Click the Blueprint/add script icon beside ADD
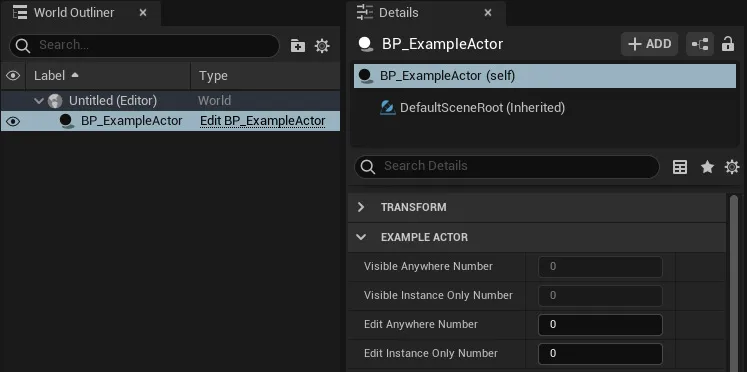747x372 pixels. (700, 44)
